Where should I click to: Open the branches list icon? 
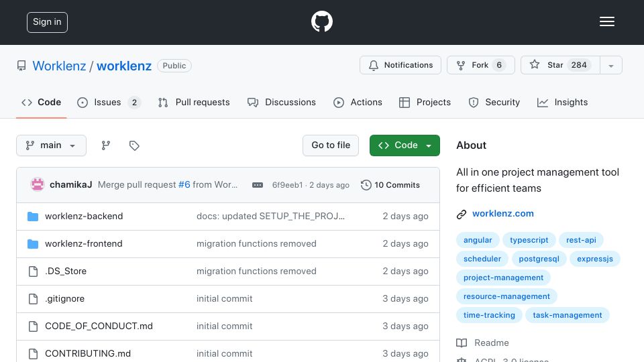(105, 145)
